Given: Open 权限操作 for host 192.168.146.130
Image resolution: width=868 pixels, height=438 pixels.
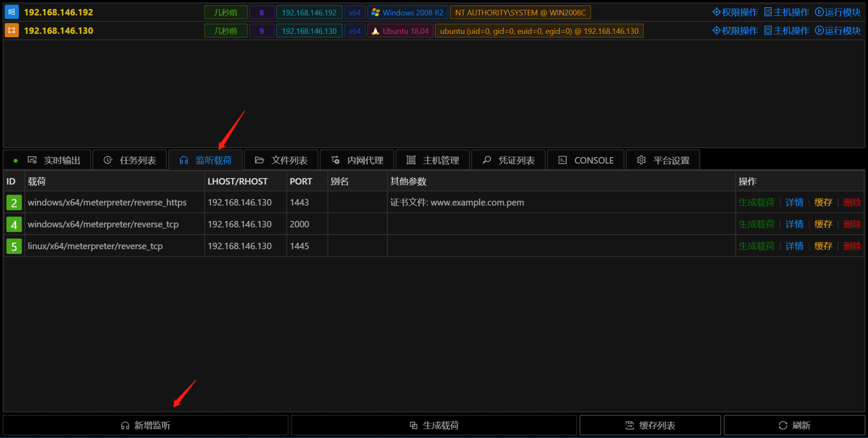Looking at the screenshot, I should tap(735, 31).
